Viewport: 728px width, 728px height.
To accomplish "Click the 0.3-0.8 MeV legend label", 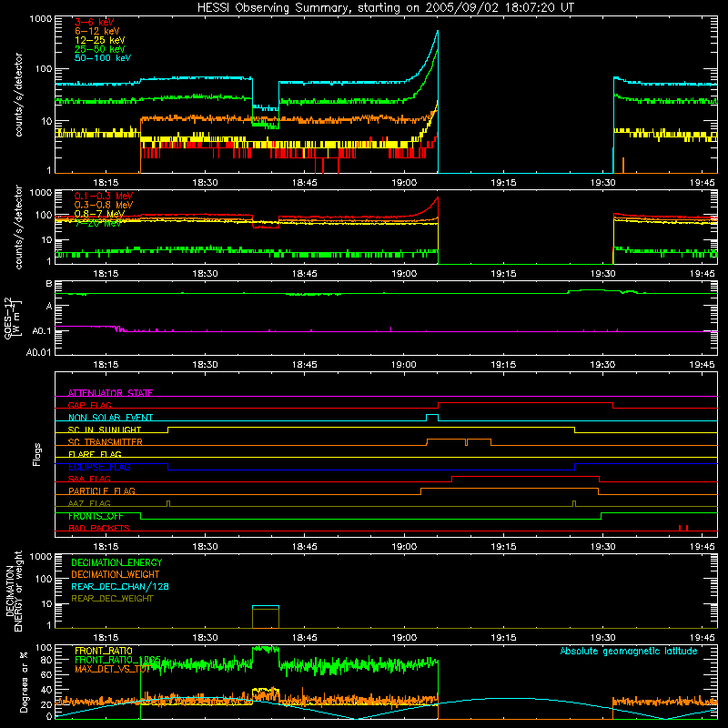I will pos(104,205).
